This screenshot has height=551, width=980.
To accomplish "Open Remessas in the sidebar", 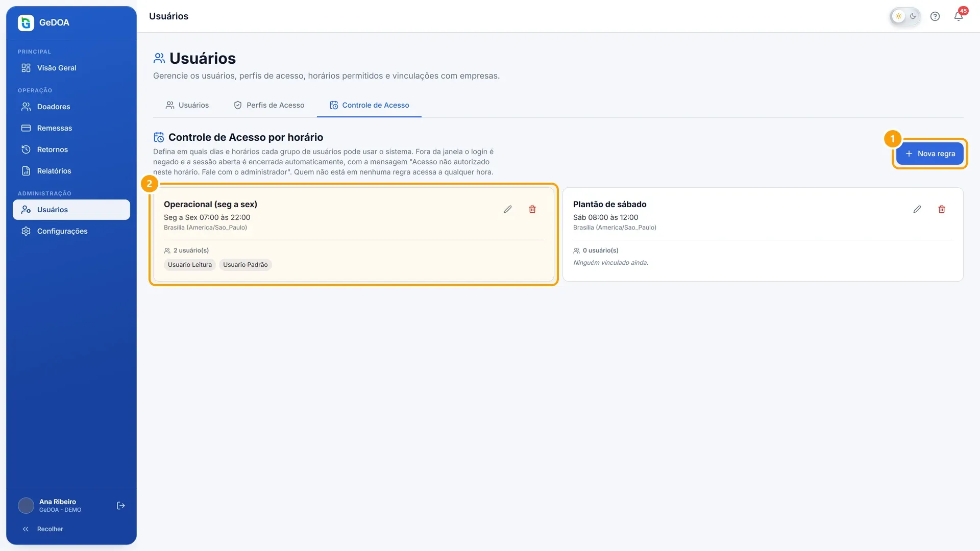I will click(71, 128).
